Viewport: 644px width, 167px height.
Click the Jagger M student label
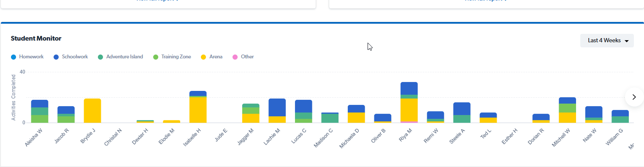(x=246, y=137)
